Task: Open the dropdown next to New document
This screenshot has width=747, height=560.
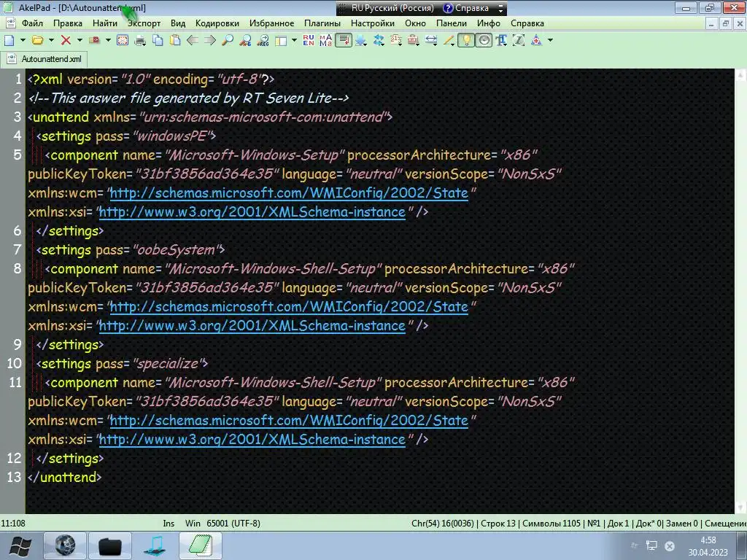Action: pos(23,41)
